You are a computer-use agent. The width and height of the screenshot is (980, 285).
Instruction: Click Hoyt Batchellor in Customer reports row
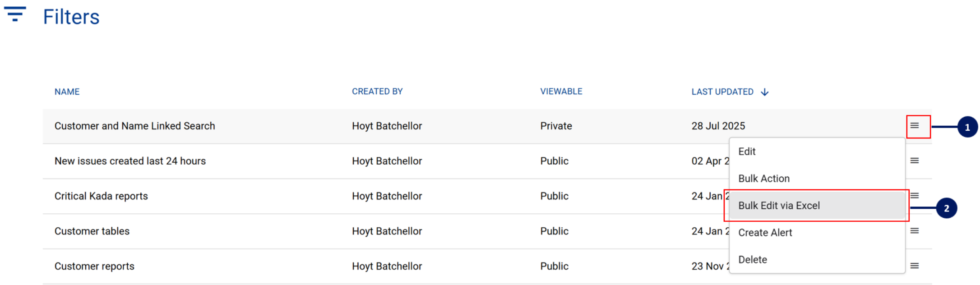coord(387,267)
